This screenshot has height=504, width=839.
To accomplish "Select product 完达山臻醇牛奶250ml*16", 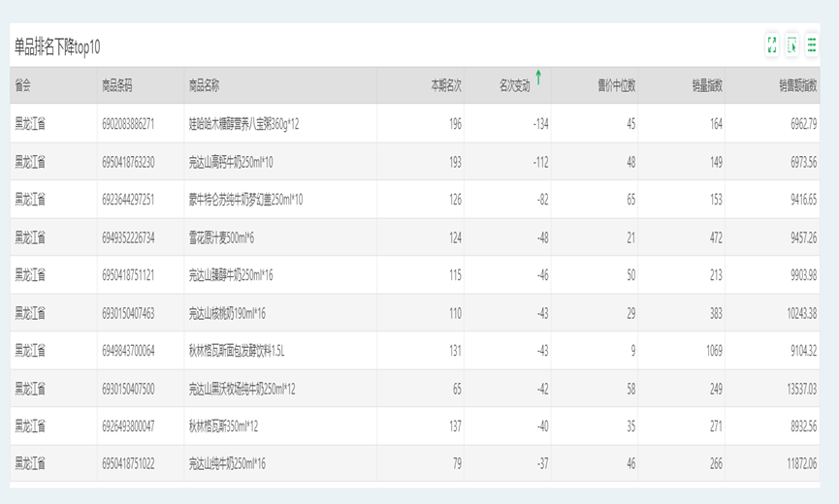I will pyautogui.click(x=231, y=275).
